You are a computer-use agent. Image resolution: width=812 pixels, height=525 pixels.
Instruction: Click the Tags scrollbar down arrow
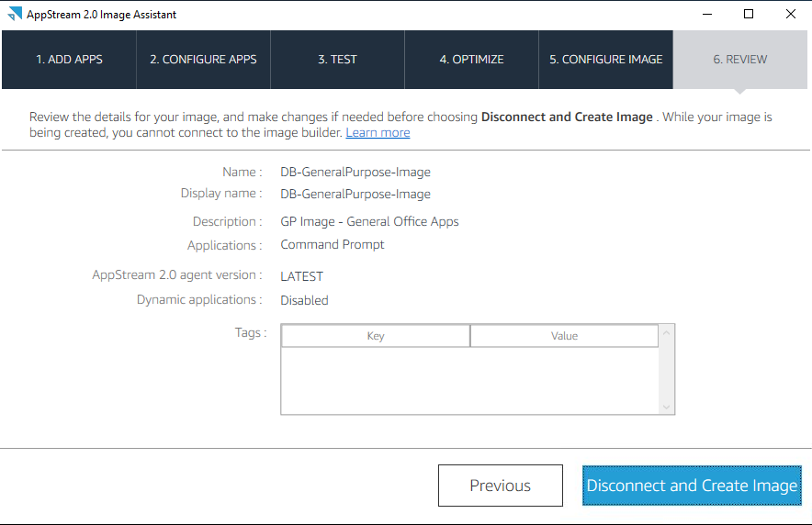pos(667,408)
